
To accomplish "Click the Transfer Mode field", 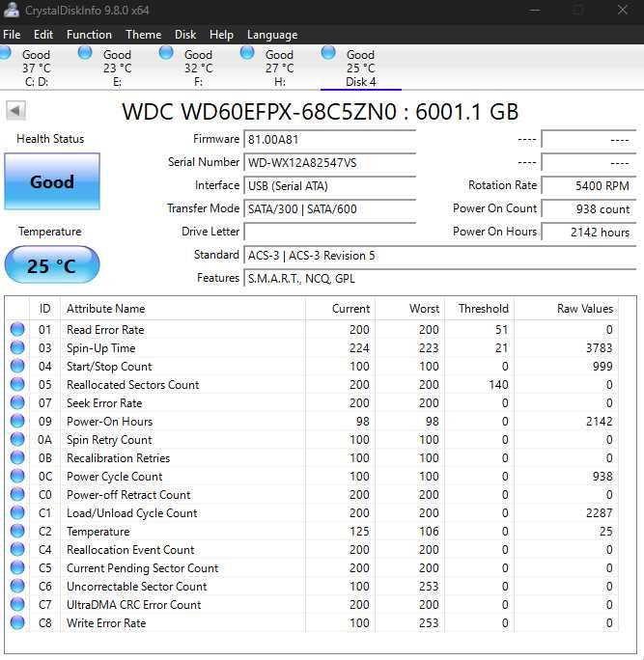I will pos(330,208).
